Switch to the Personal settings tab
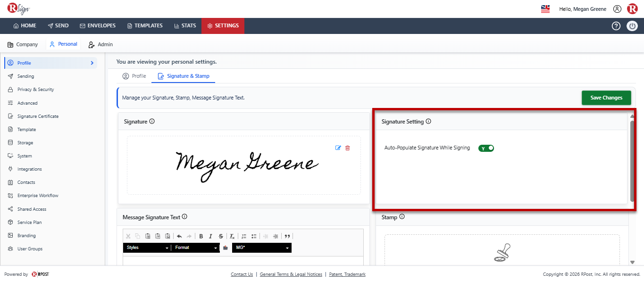This screenshot has width=644, height=281. point(63,44)
